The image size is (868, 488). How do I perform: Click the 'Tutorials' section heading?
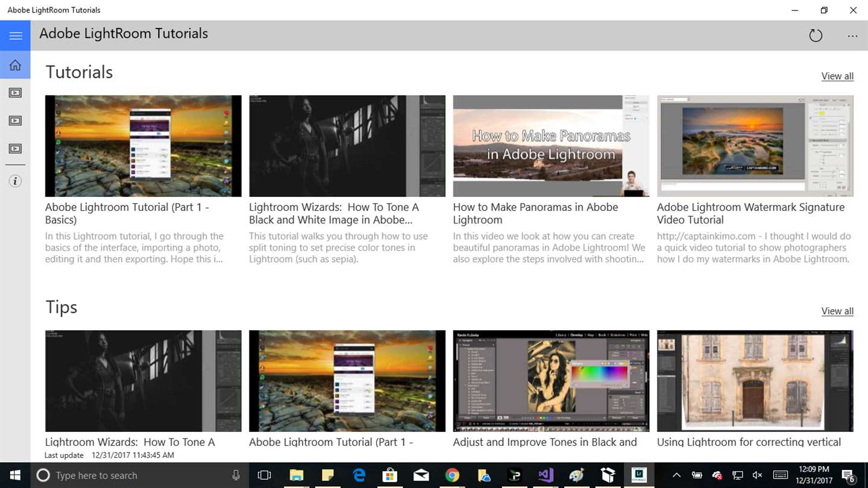[80, 72]
